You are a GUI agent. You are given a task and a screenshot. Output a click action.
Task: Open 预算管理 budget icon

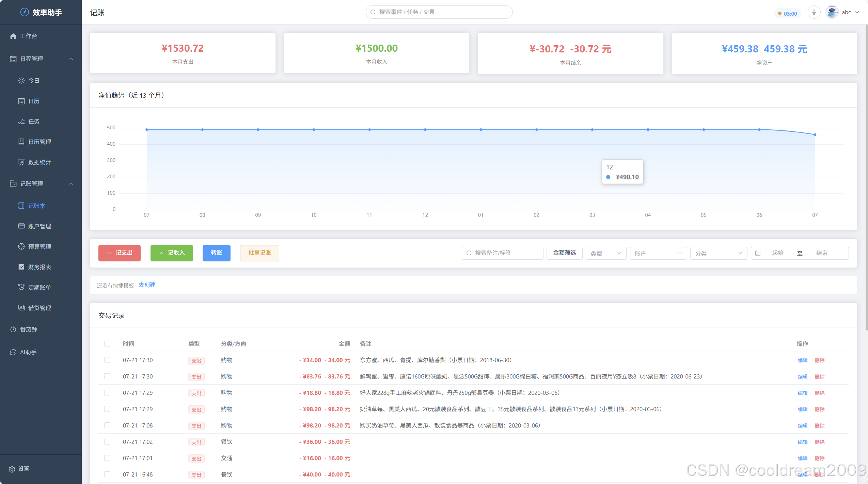tap(21, 246)
